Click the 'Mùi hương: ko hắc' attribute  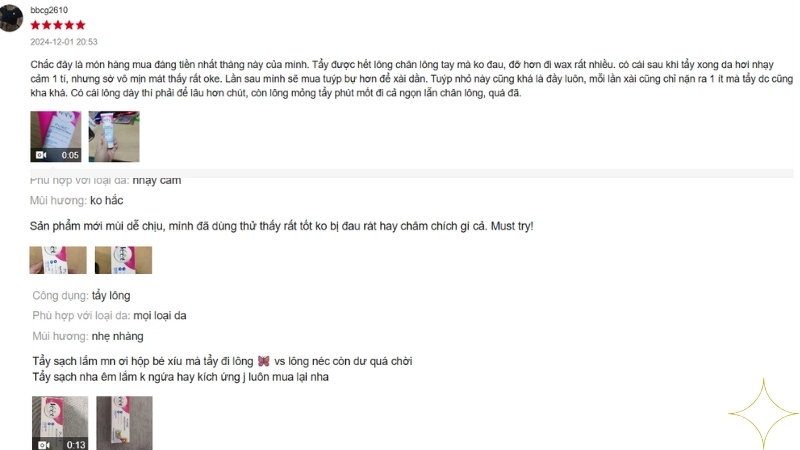[77, 201]
